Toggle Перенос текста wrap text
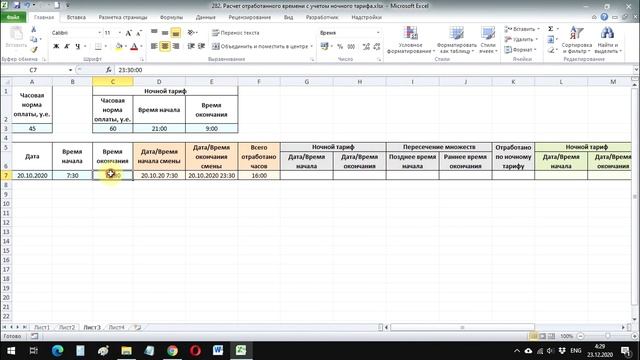The image size is (640, 360). click(x=236, y=33)
